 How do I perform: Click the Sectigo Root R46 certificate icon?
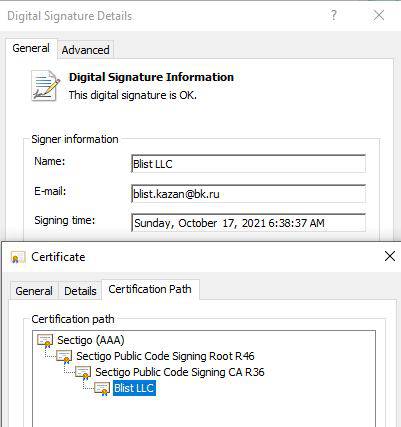point(64,356)
